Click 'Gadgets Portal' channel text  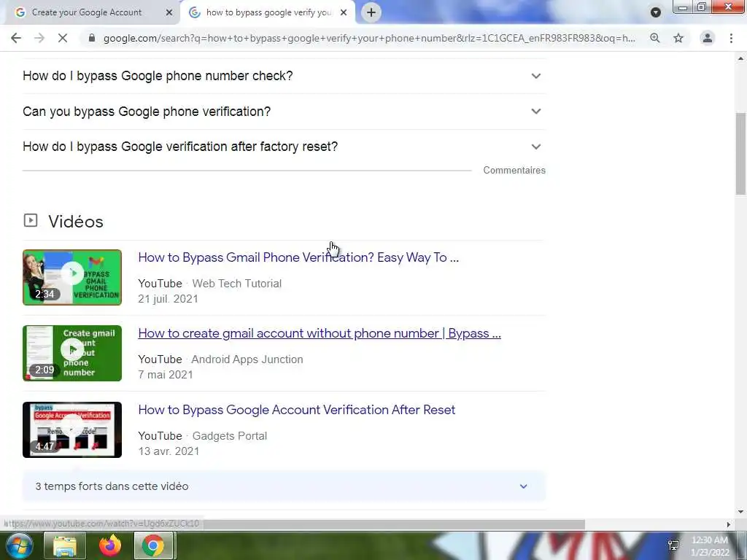pos(230,436)
